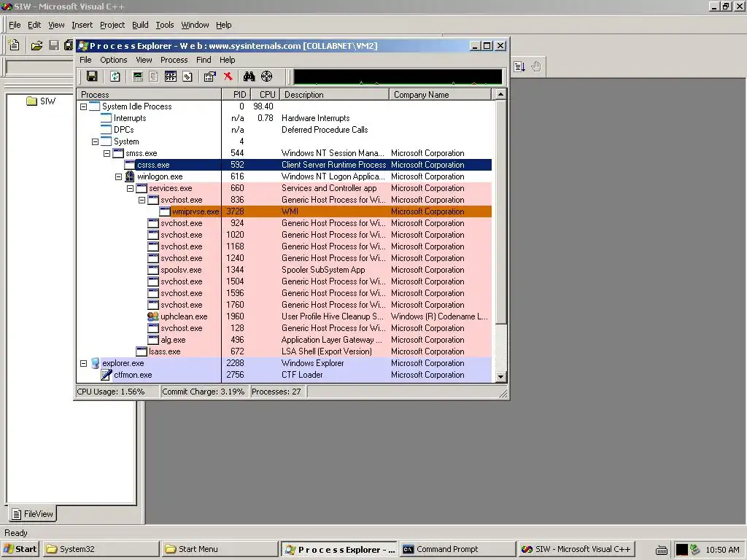
Task: Sort by the Description column header
Action: point(334,94)
